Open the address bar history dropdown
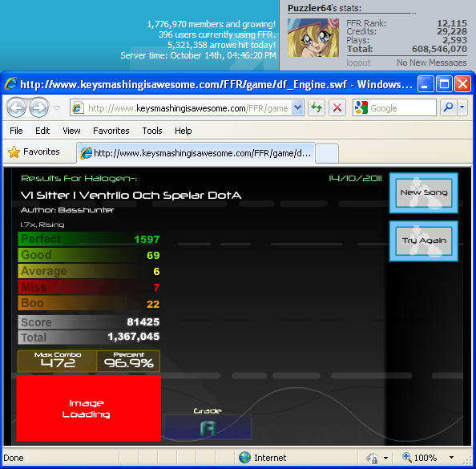This screenshot has width=476, height=469. 297,107
